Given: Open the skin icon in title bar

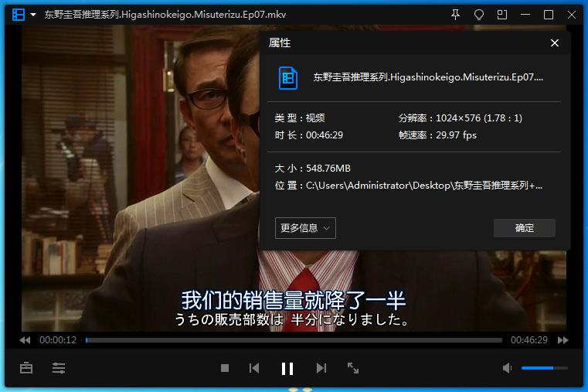Looking at the screenshot, I should (479, 15).
